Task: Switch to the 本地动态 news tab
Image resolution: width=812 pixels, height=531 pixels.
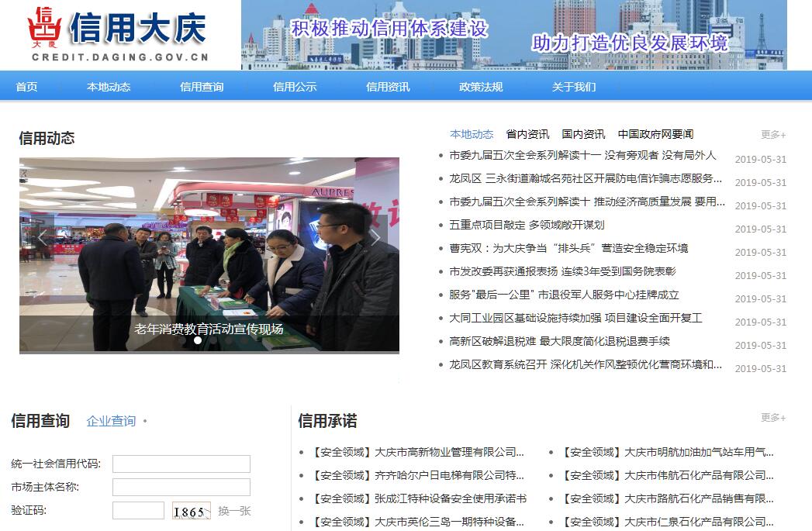Action: [472, 134]
